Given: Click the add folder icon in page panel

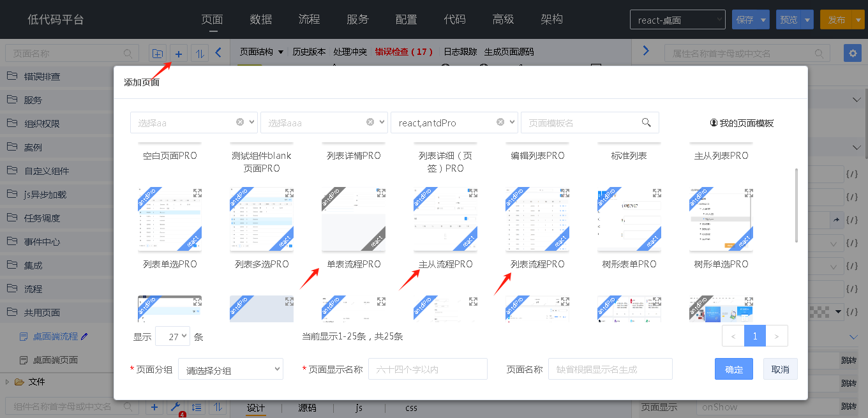Looking at the screenshot, I should pos(157,54).
